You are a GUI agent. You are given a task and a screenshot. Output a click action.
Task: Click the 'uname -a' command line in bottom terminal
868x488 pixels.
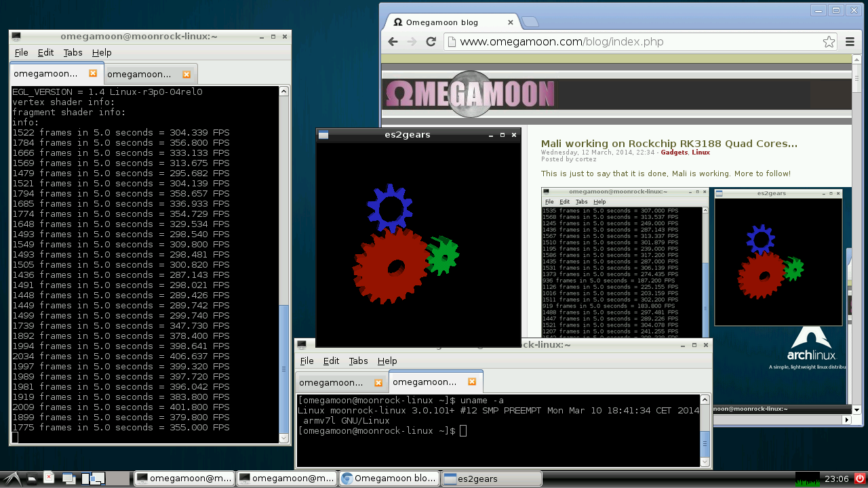(401, 401)
